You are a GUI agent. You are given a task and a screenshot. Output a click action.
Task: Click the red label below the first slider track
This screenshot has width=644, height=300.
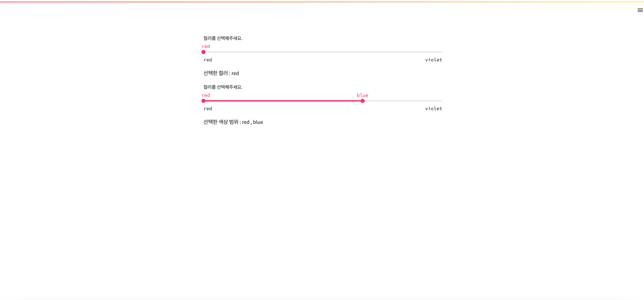[x=208, y=60]
